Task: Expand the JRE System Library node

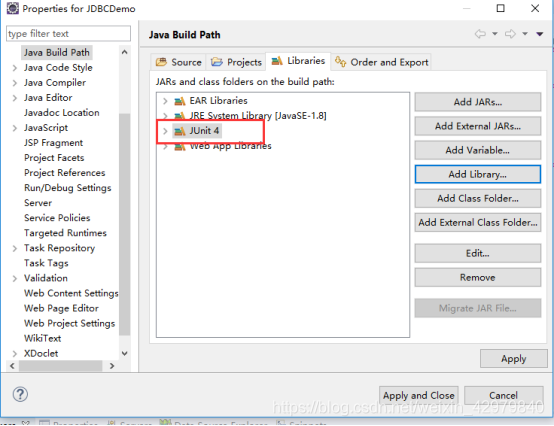Action: point(165,116)
